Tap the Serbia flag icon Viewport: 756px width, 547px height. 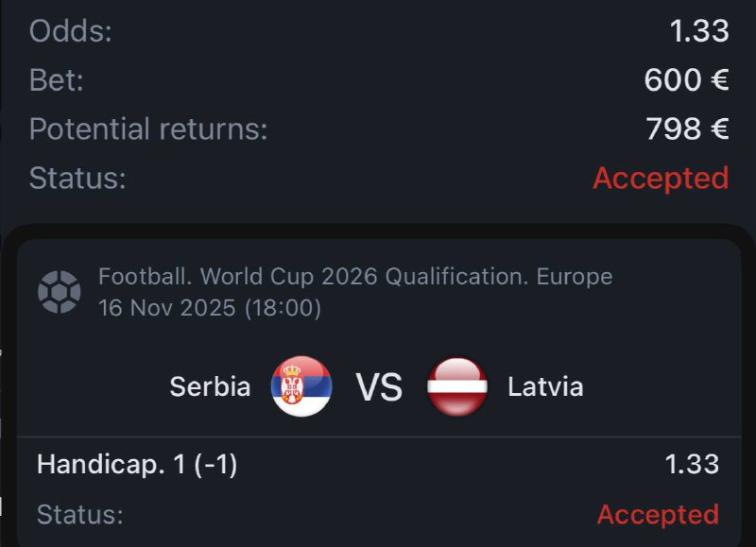301,386
